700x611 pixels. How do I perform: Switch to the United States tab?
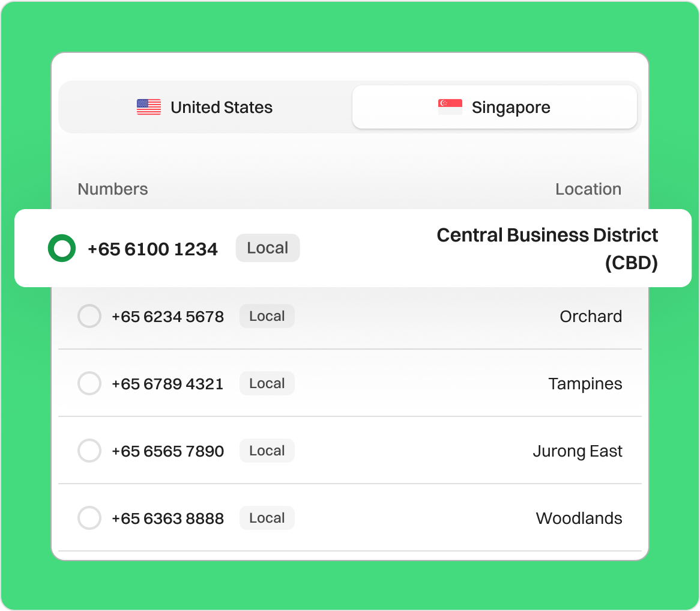(x=205, y=108)
